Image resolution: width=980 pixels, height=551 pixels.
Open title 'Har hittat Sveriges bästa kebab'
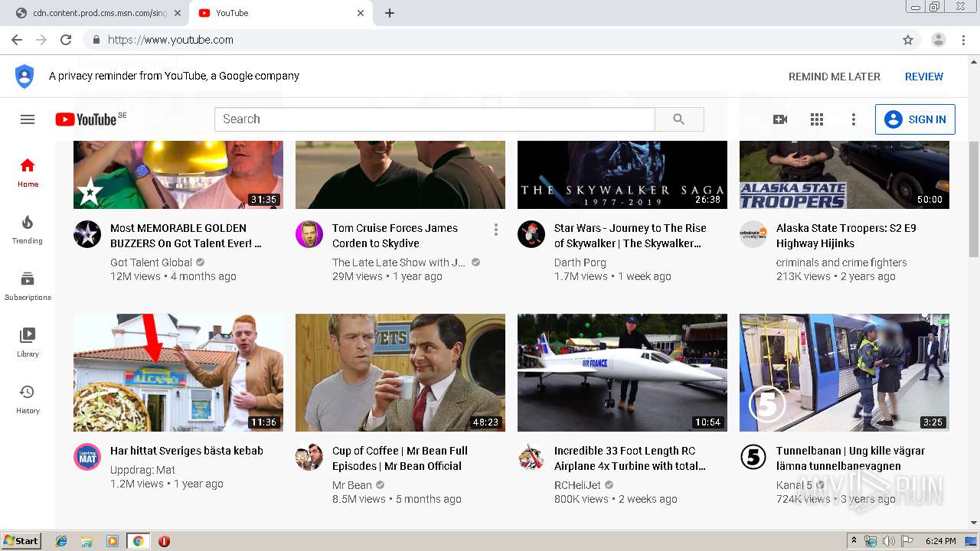(187, 451)
